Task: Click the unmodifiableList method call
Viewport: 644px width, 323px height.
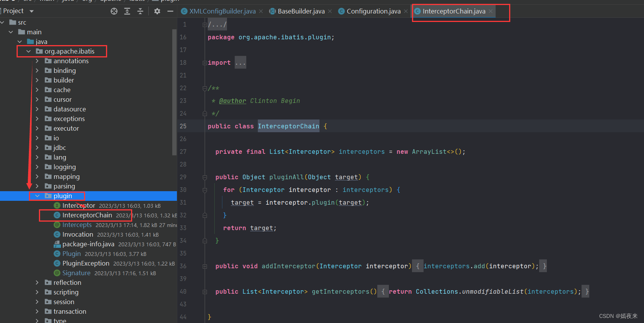Action: click(x=493, y=291)
